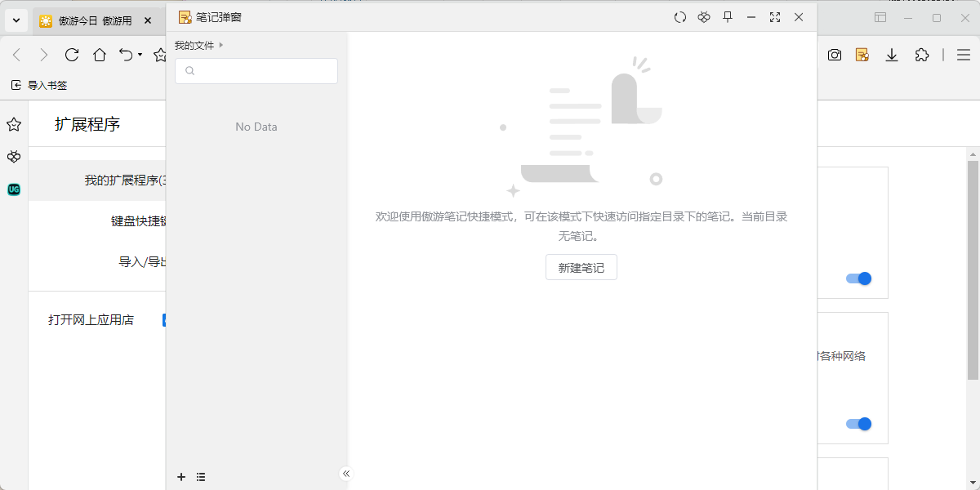Turn off the top blue toggle
The width and height of the screenshot is (980, 490).
coord(859,278)
